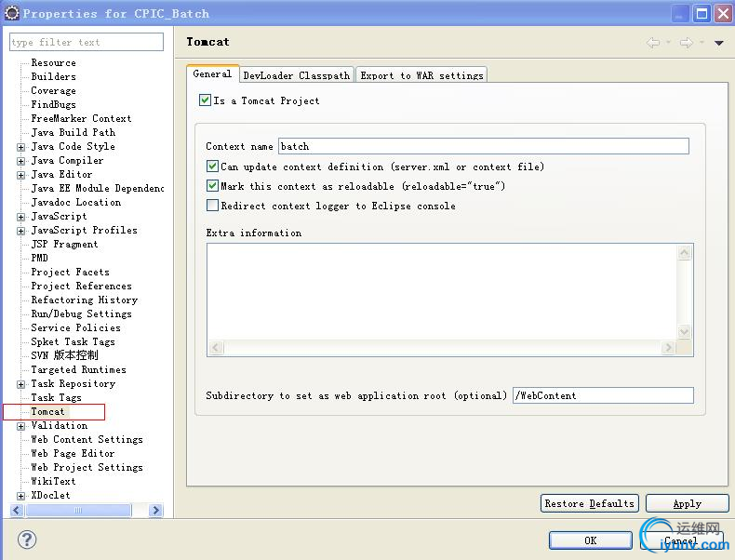735x560 pixels.
Task: Click the web application root subdirectory field
Action: click(603, 395)
